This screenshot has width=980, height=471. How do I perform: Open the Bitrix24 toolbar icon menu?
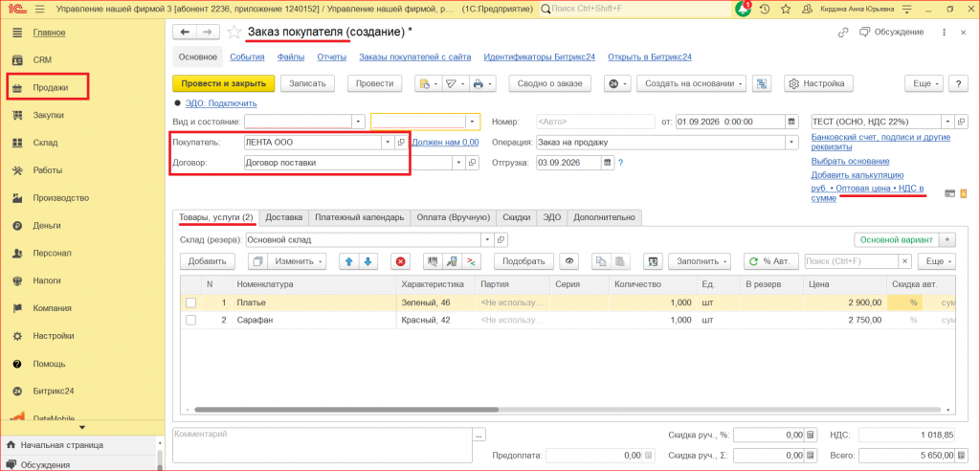coord(617,83)
